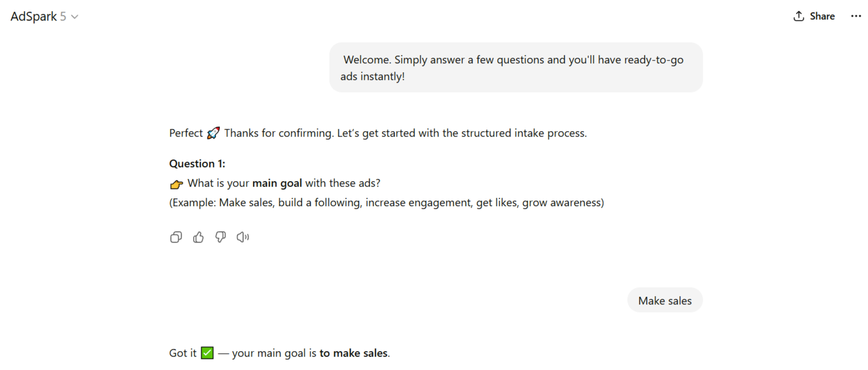Click the bold "to make sales" text
The height and width of the screenshot is (370, 868).
pyautogui.click(x=353, y=353)
